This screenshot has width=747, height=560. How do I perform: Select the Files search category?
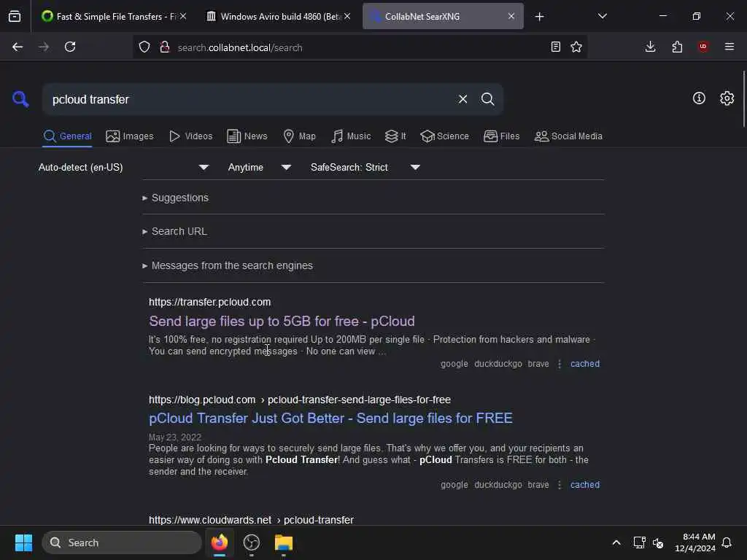[502, 136]
